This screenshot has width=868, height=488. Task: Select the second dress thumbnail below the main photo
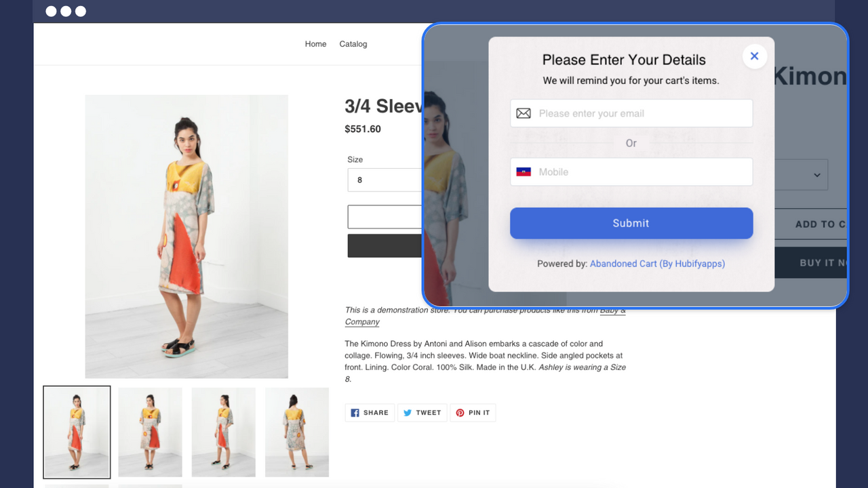pos(150,432)
